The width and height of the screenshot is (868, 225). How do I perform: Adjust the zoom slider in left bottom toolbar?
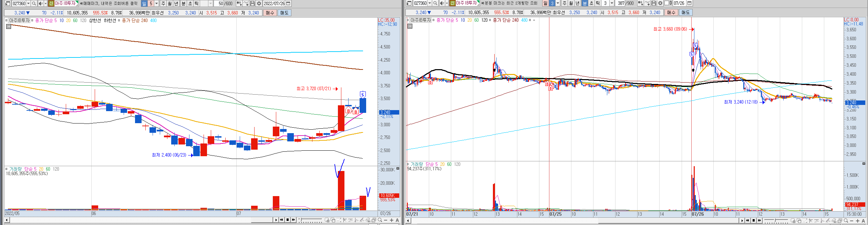(301, 220)
